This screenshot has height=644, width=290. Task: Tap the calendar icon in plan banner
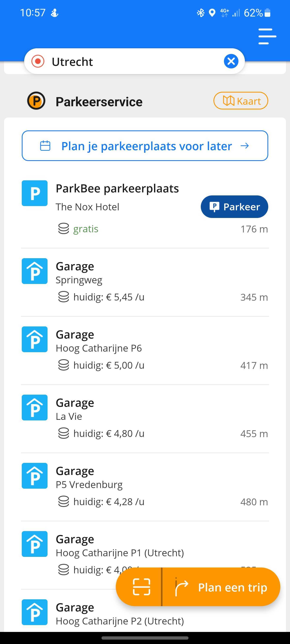45,146
